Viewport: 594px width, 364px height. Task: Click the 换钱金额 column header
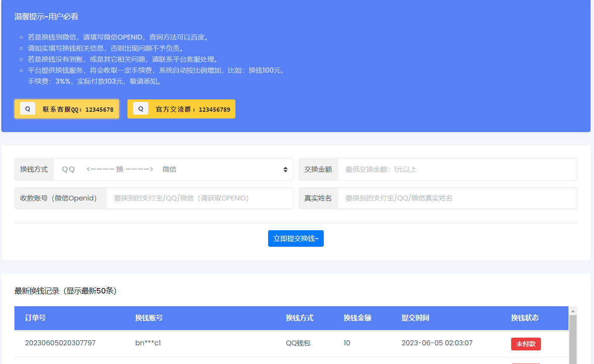[x=357, y=318]
